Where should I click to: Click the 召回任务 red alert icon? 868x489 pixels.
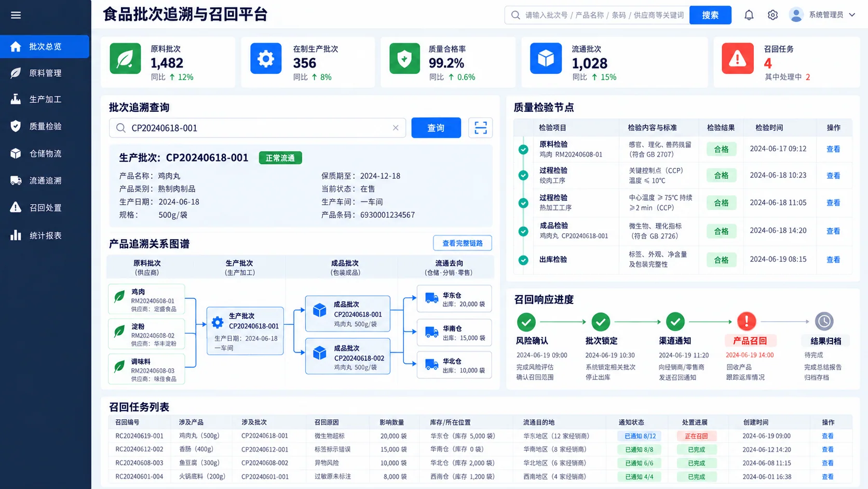(738, 58)
